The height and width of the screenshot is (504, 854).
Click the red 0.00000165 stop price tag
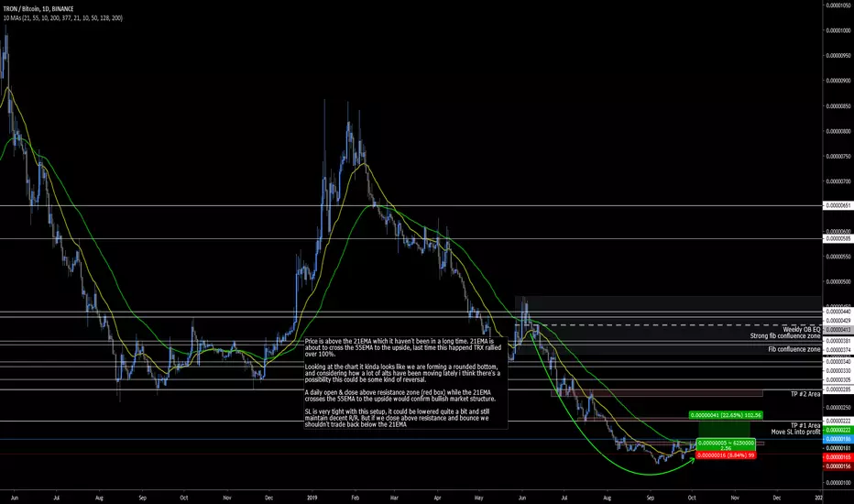[838, 457]
